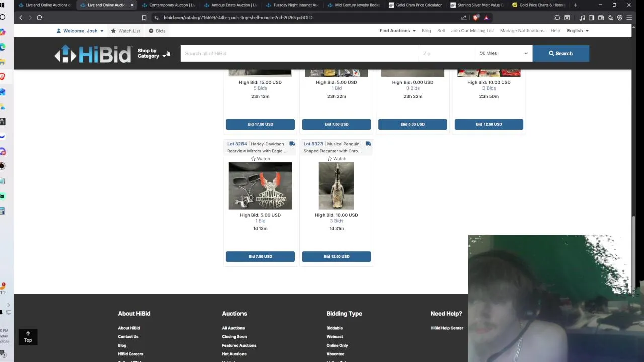Switch to Gold Price Charts & History tab

(538, 5)
